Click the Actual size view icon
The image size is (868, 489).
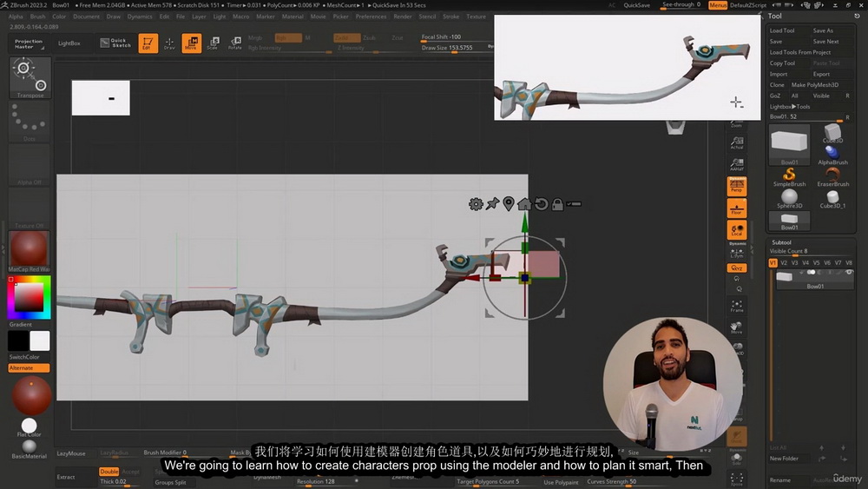[x=737, y=143]
